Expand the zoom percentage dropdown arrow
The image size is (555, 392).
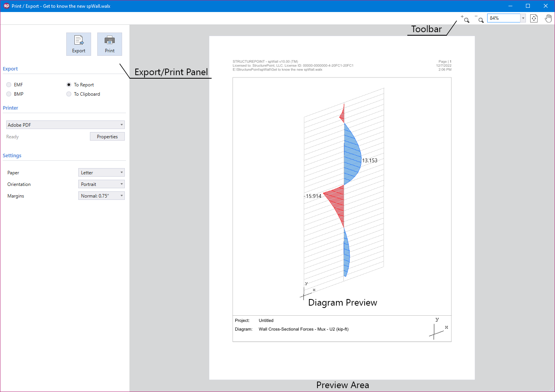click(523, 18)
